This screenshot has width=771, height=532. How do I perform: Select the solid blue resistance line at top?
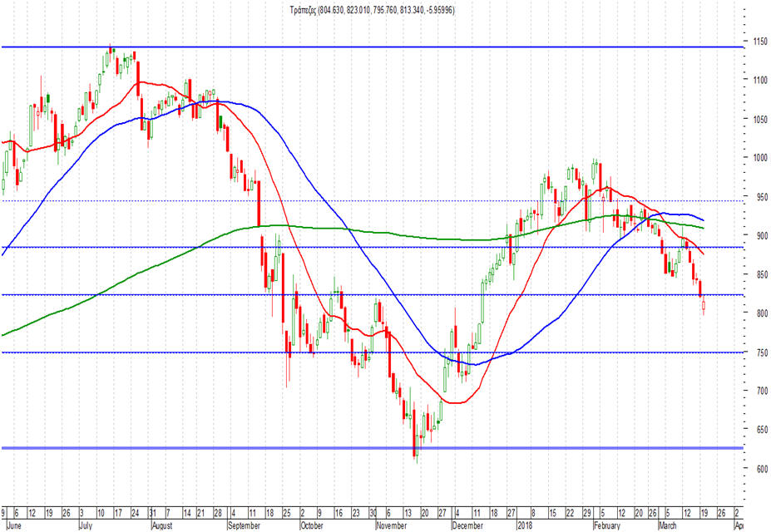[373, 47]
